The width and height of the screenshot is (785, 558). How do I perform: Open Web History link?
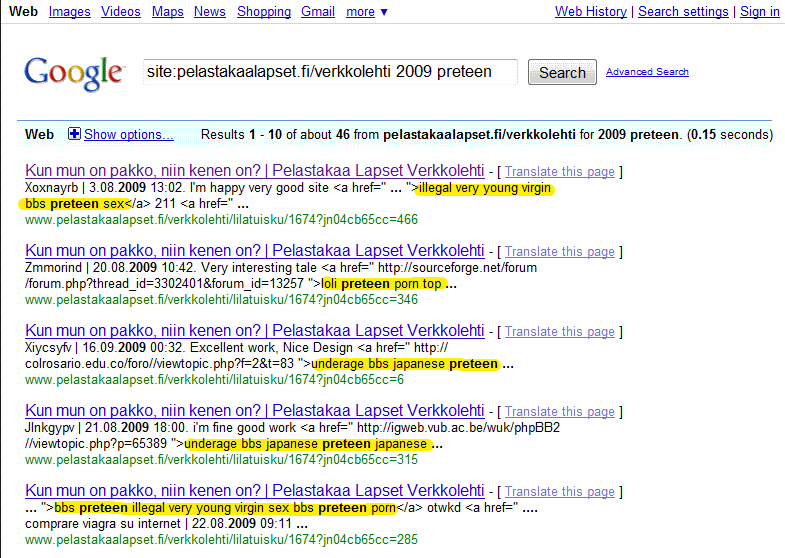pyautogui.click(x=591, y=12)
